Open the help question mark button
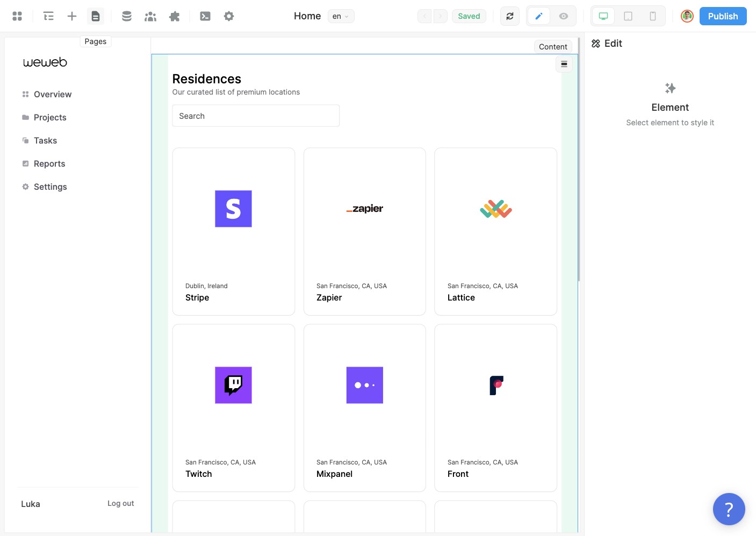Screen dimensions: 756x536 tap(729, 509)
